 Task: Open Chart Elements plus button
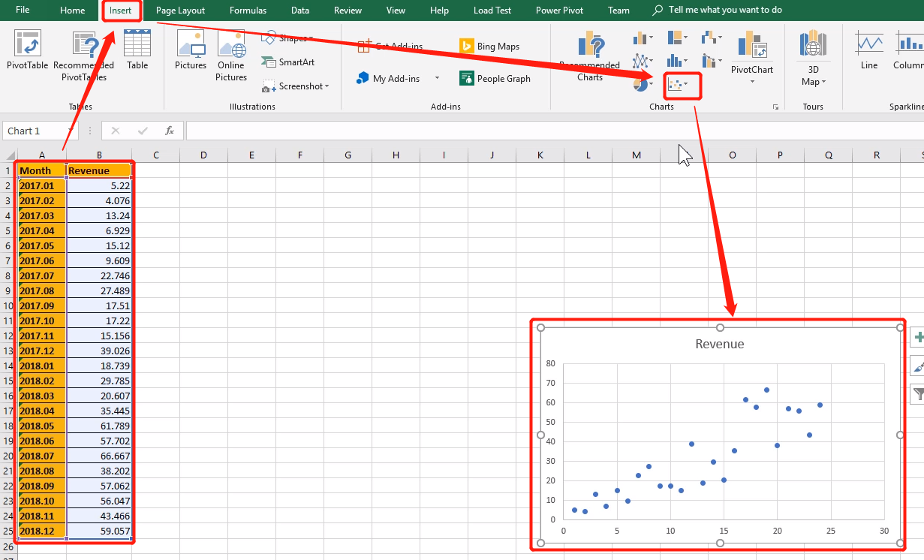coord(917,338)
